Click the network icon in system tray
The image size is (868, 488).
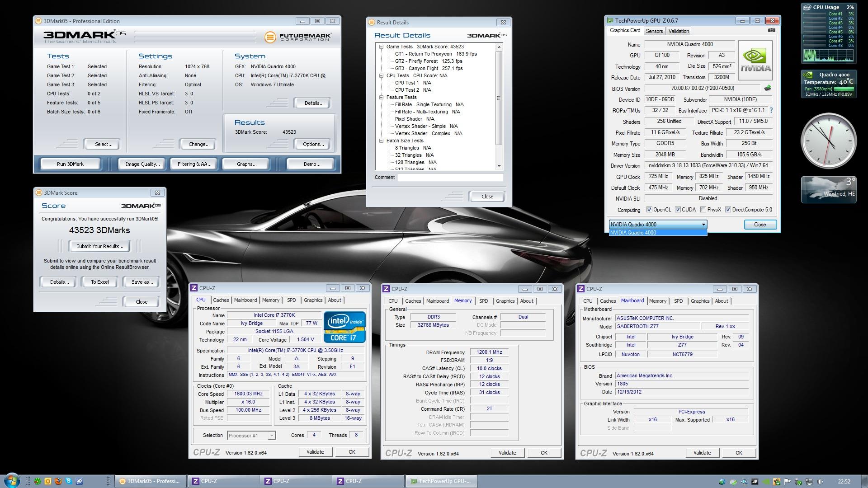[x=809, y=482]
